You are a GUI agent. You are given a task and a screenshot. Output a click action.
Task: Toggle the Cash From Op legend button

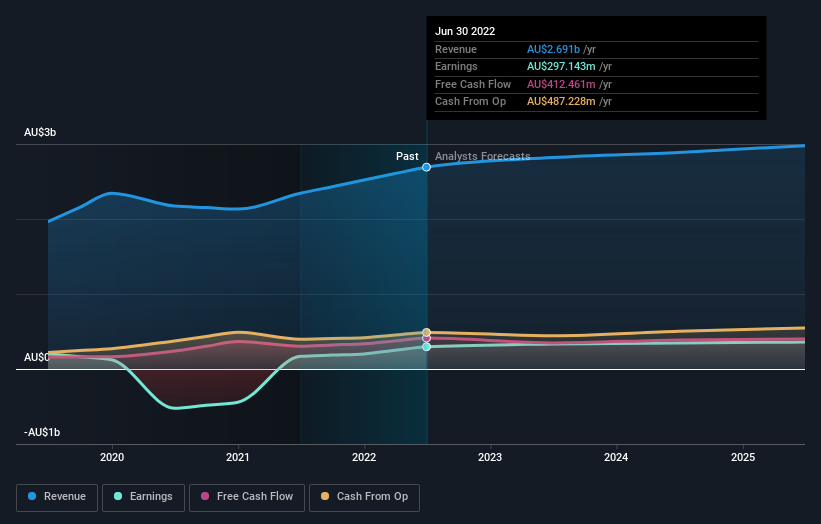tap(364, 497)
